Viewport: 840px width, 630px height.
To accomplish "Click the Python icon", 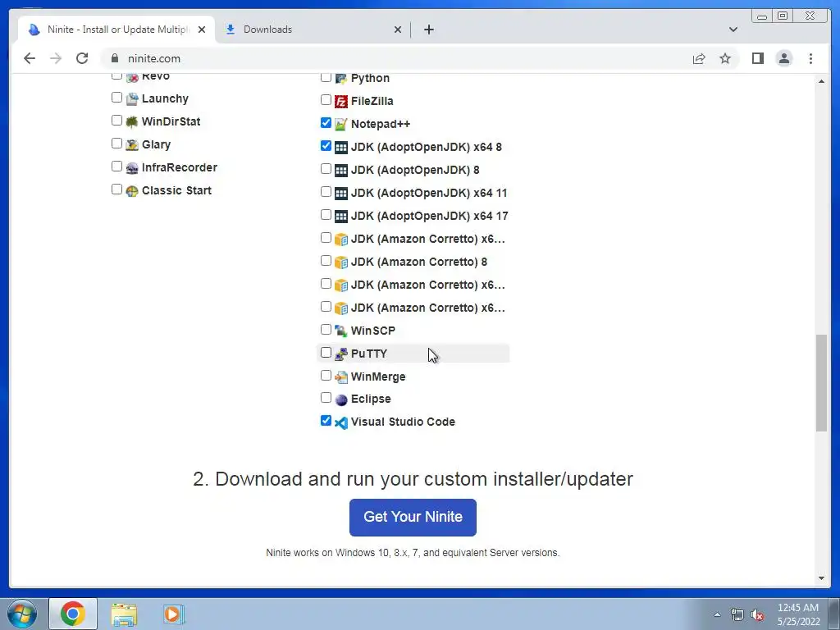I will coord(341,79).
